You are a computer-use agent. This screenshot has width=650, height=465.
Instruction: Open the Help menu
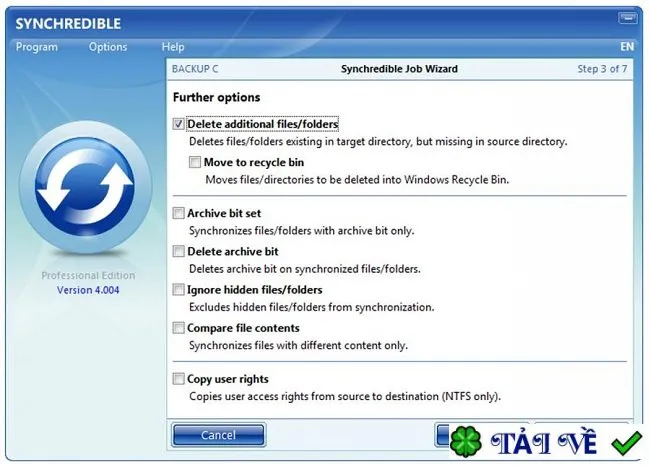tap(173, 47)
